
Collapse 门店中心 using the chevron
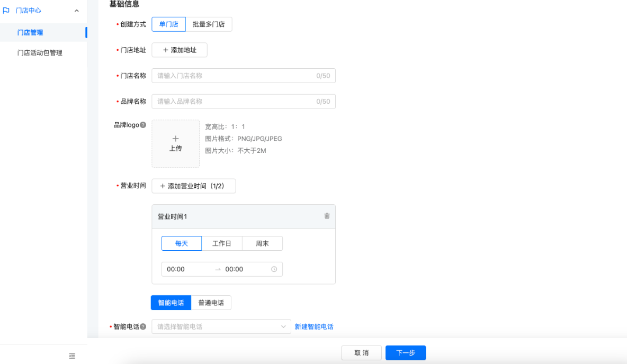pyautogui.click(x=77, y=10)
